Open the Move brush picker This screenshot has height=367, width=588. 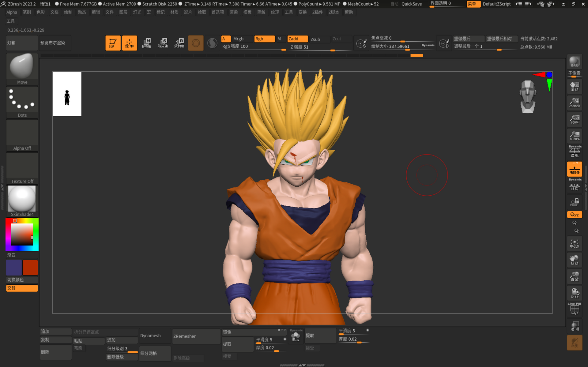pyautogui.click(x=22, y=69)
